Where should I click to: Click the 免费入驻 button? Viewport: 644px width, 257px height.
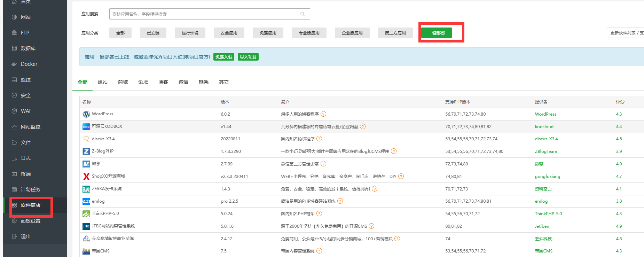(224, 57)
